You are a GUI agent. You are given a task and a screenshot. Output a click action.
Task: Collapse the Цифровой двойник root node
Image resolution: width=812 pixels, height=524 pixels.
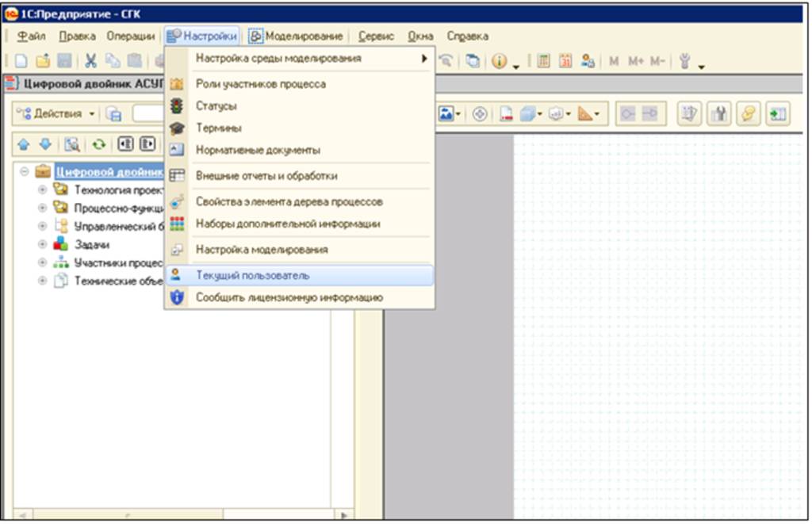pyautogui.click(x=25, y=171)
